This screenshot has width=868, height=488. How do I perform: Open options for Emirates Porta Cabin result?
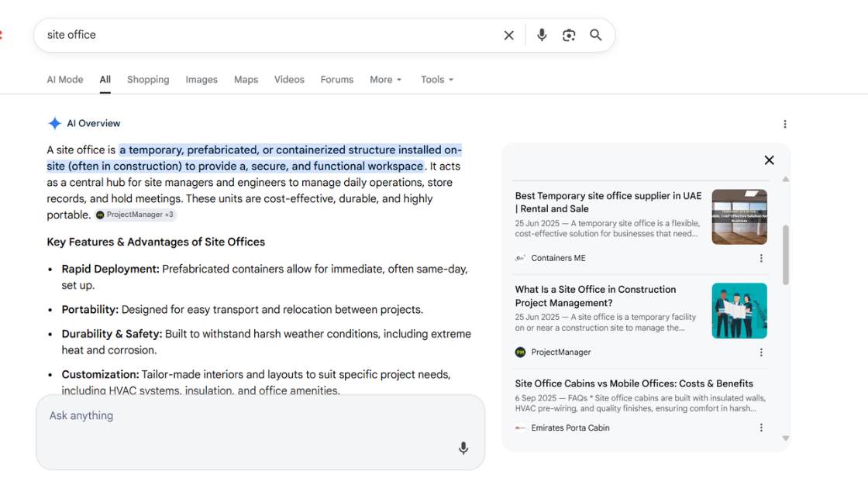(x=761, y=428)
